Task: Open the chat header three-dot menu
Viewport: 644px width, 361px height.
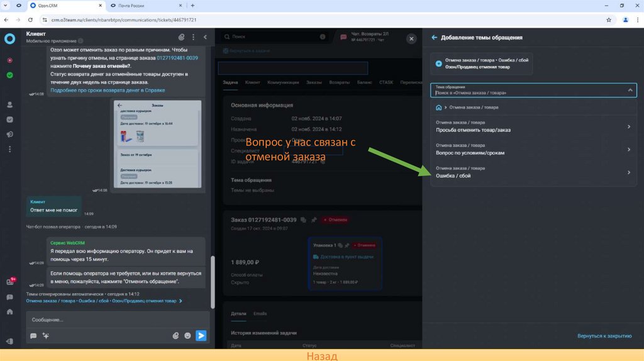Action: tap(194, 37)
